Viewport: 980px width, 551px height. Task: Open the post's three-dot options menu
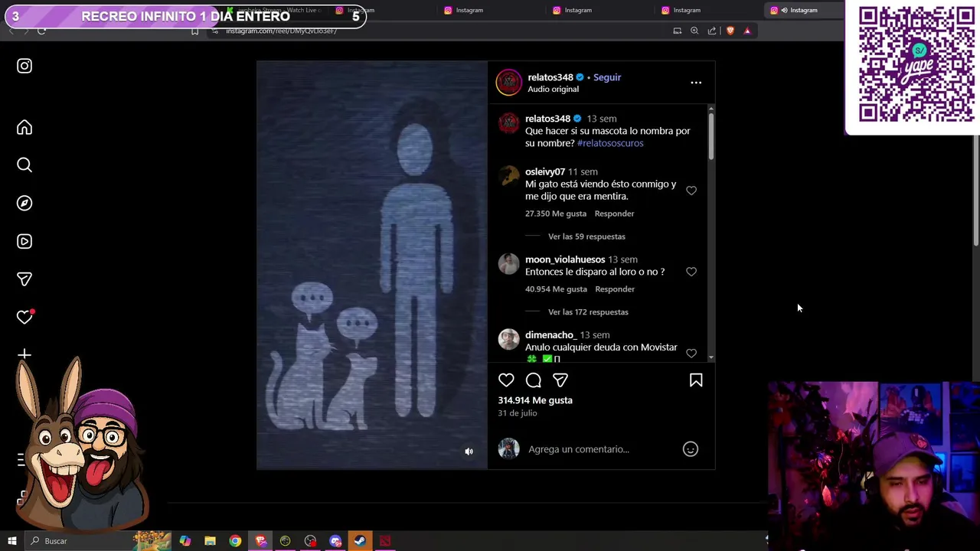point(696,82)
